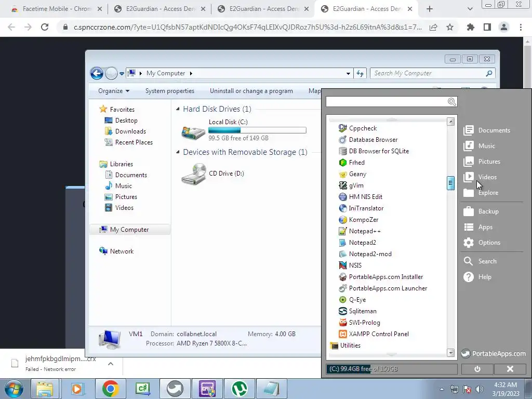The width and height of the screenshot is (532, 399).
Task: Click Uninstall or change a program
Action: (x=251, y=91)
